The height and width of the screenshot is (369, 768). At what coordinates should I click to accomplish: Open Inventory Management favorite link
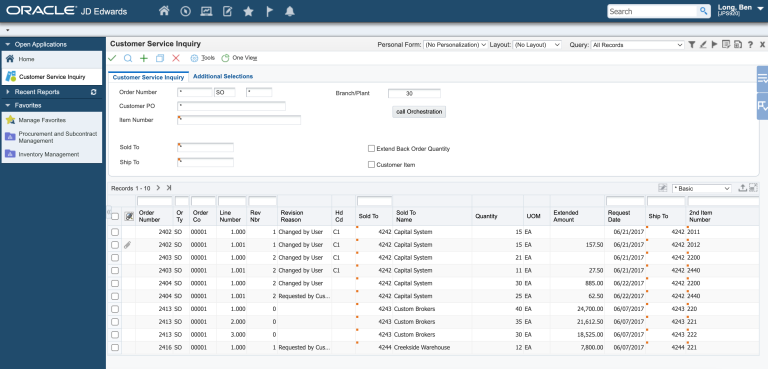coord(48,154)
